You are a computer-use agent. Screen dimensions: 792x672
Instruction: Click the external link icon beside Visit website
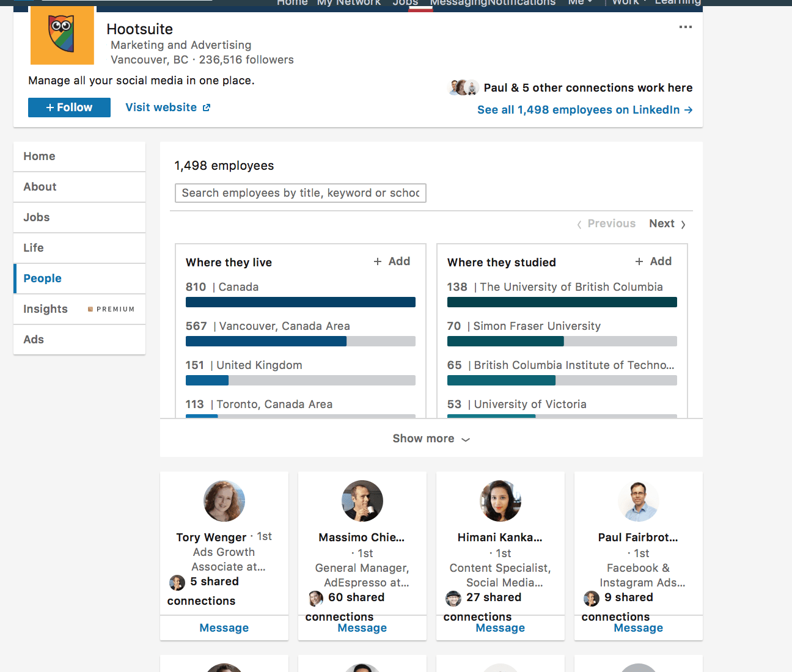(207, 108)
